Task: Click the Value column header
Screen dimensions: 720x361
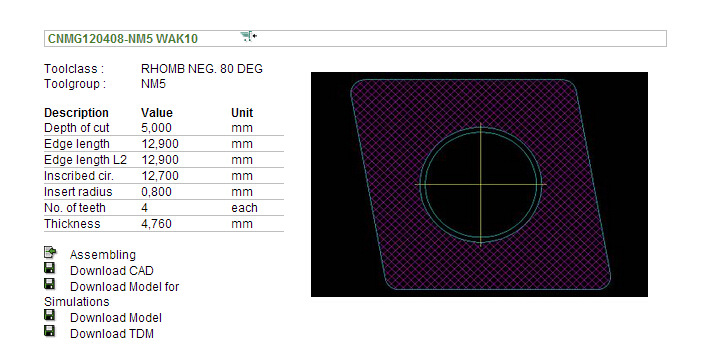Action: [157, 113]
